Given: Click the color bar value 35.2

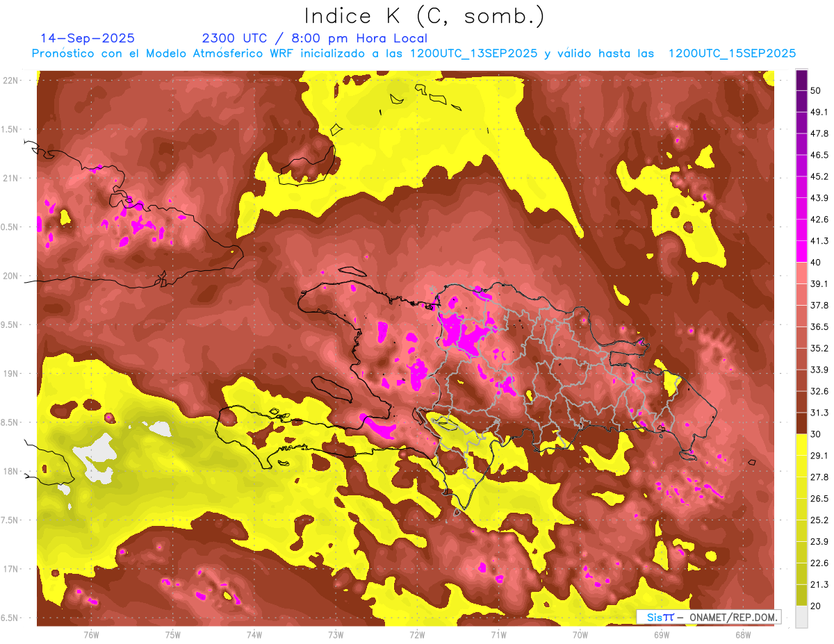Looking at the screenshot, I should [819, 348].
